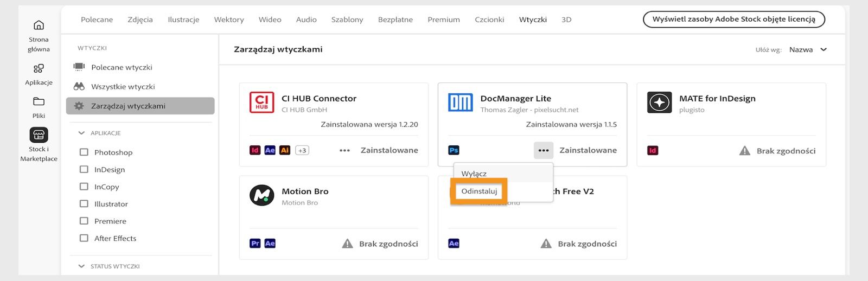Viewport: 868px width, 281px height.
Task: Click warning icon on Free V2 card
Action: point(546,244)
